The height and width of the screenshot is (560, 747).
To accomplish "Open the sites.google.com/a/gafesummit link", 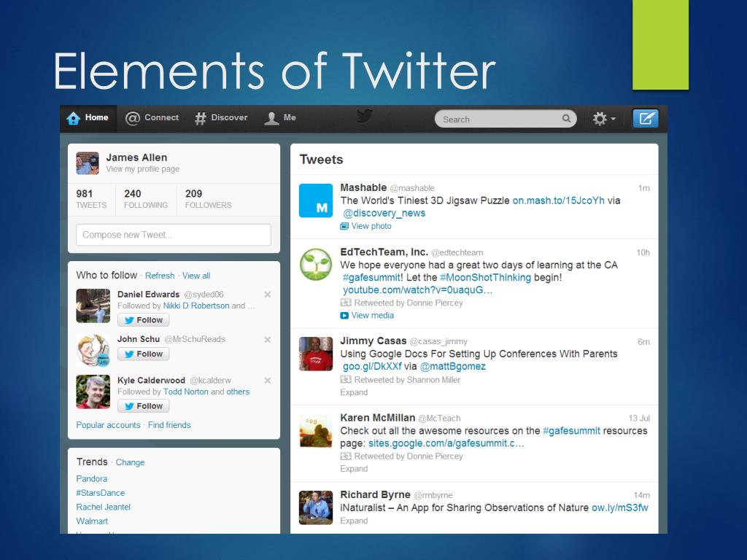I will tap(446, 443).
